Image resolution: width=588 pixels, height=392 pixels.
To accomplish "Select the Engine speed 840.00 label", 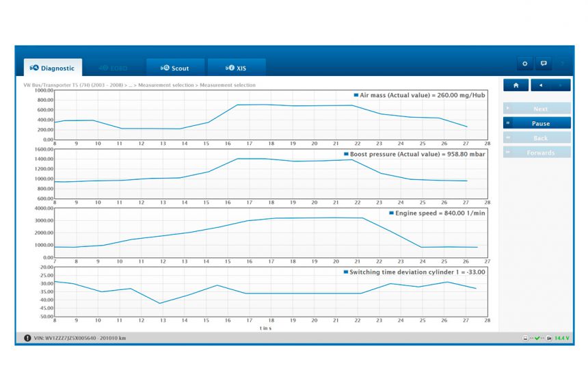I will (x=440, y=213).
